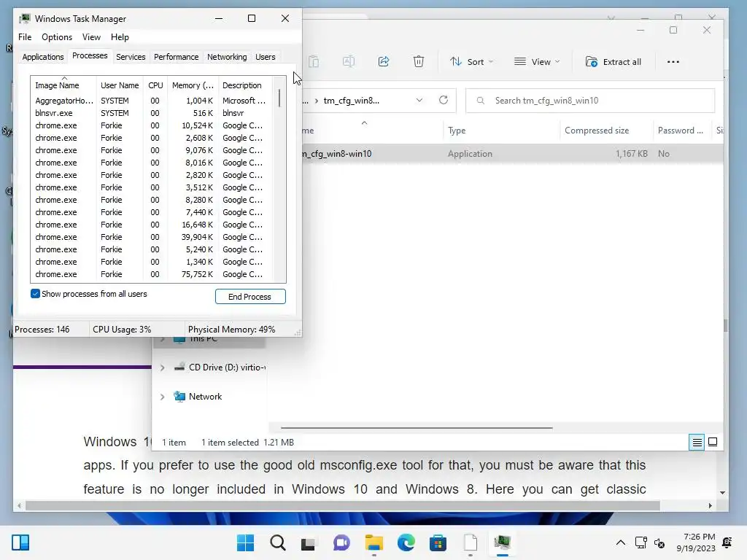Open the clock showing 7:26 PM
This screenshot has width=747, height=560.
pos(695,542)
